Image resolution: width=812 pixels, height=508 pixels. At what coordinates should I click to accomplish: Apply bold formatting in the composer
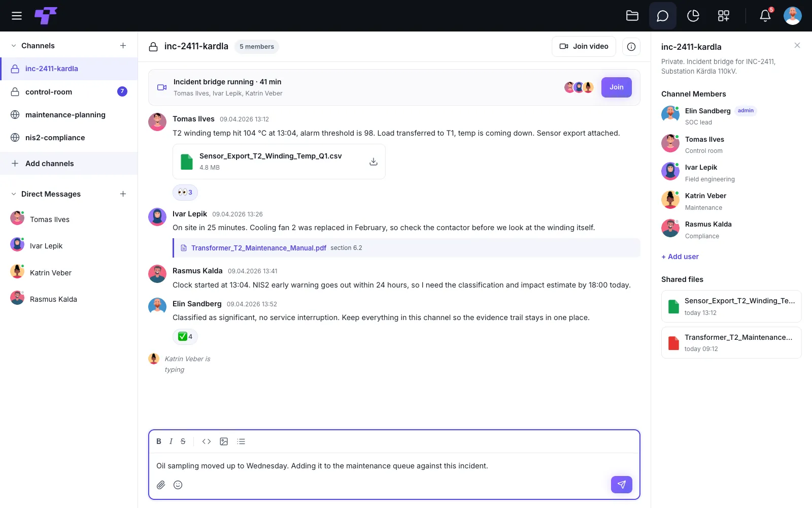(x=159, y=441)
